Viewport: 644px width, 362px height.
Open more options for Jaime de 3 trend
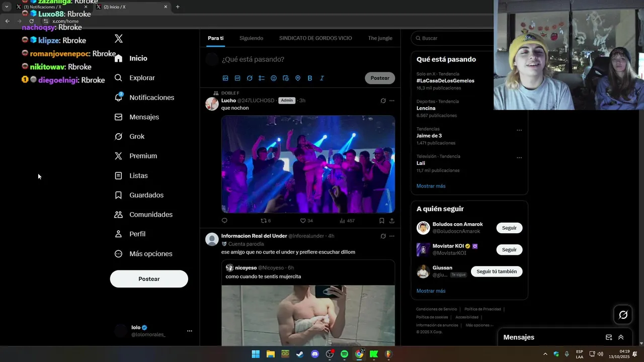[519, 130]
